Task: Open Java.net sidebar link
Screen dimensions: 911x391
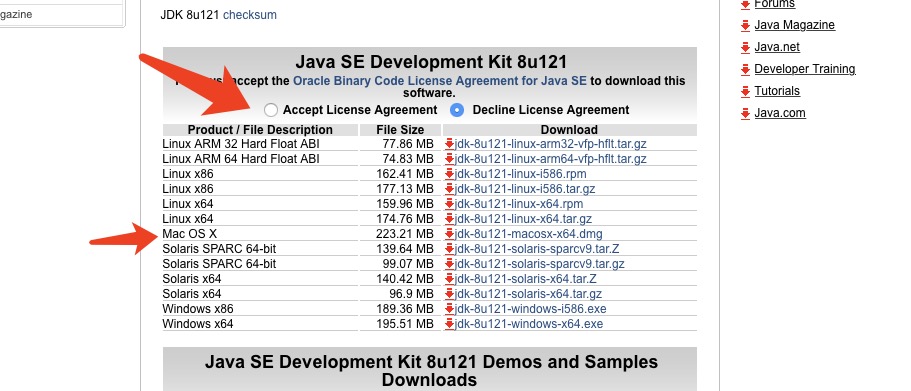Action: (x=777, y=47)
